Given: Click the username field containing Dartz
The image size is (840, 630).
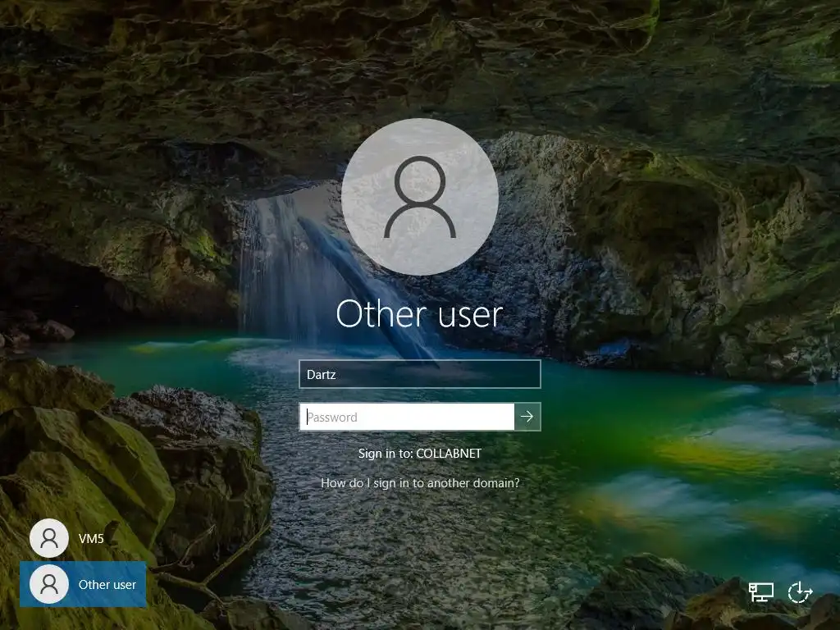Looking at the screenshot, I should pyautogui.click(x=420, y=374).
